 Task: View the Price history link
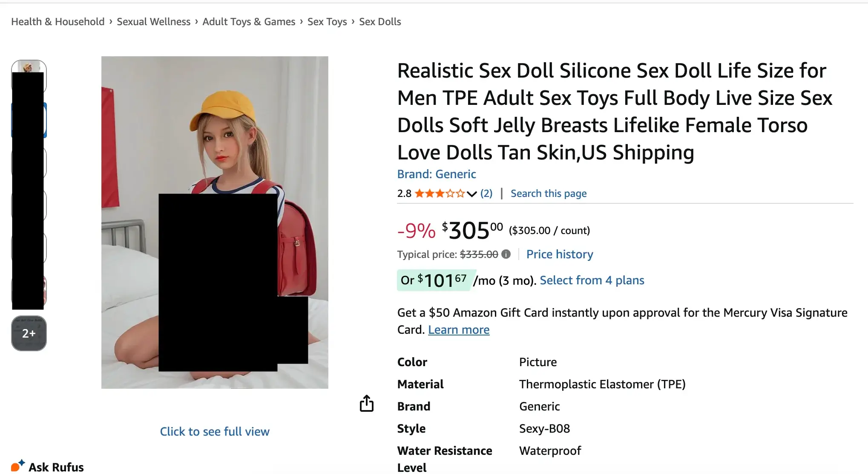coord(560,254)
